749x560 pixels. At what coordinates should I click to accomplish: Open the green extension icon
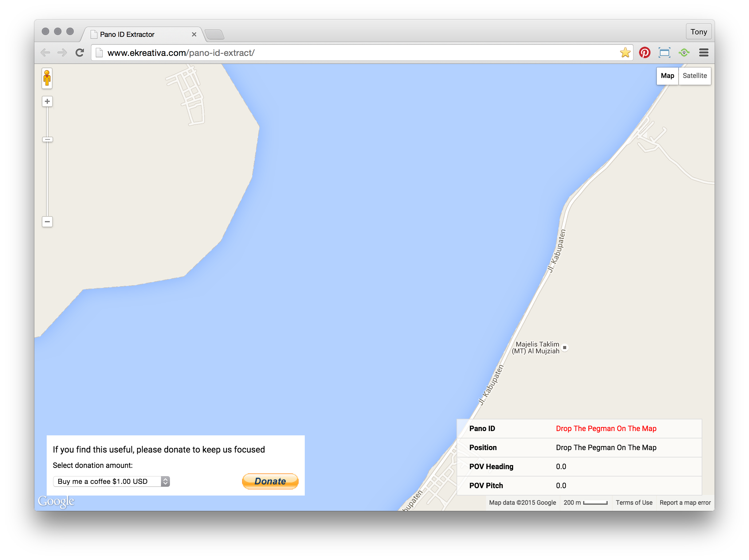coord(684,52)
